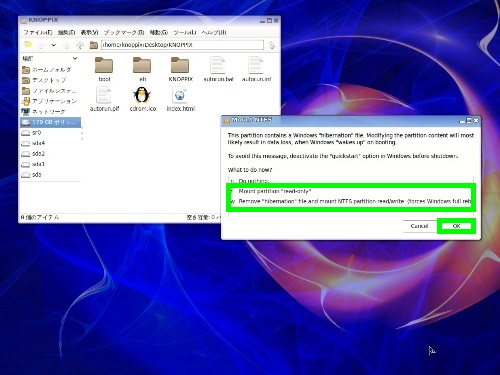Select the boot folder icon
Viewport: 500px width, 375px height.
pyautogui.click(x=104, y=65)
